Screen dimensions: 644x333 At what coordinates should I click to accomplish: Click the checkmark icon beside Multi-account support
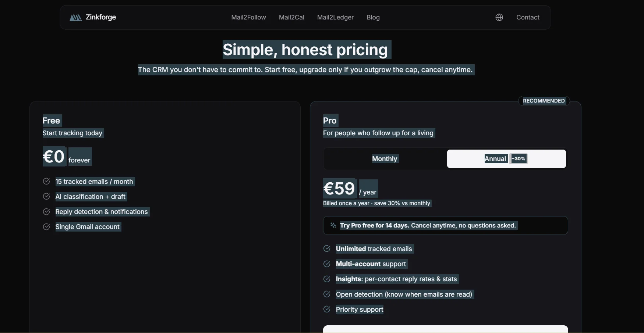pyautogui.click(x=327, y=264)
